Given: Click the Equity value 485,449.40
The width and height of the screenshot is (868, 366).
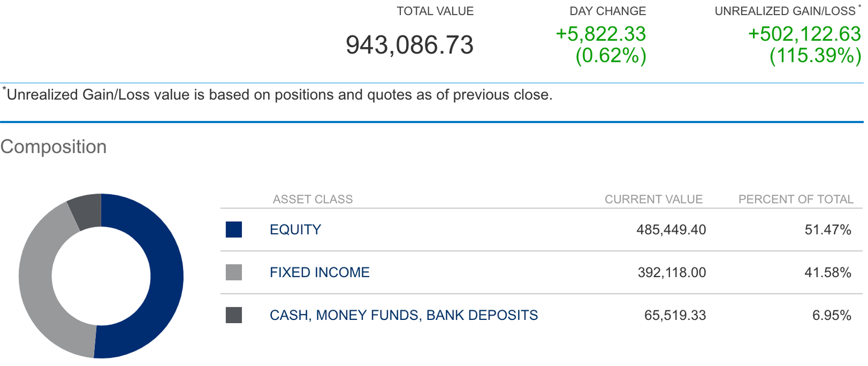Looking at the screenshot, I should (x=671, y=229).
